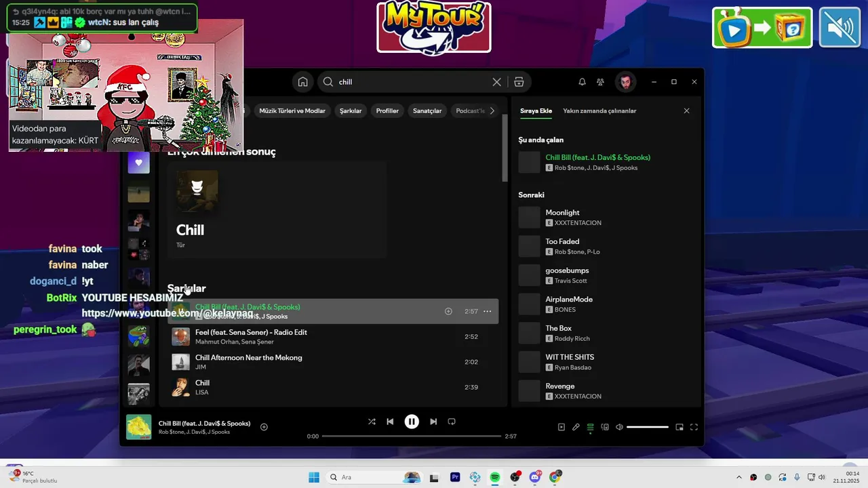Image resolution: width=868 pixels, height=488 pixels.
Task: Open taskbar clock showing 00:14
Action: 846,477
